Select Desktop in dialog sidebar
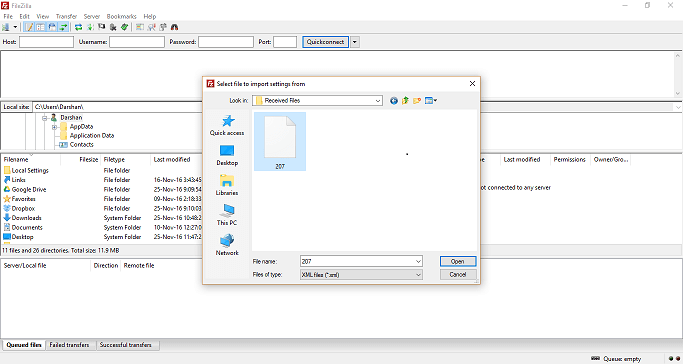Viewport: 683px width, 364px height. click(227, 155)
